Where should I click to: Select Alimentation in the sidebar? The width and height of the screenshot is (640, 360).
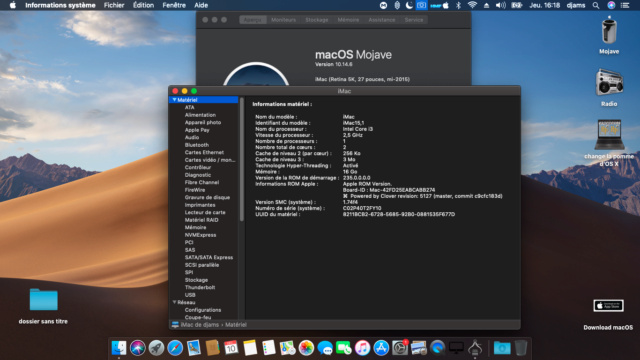[x=200, y=115]
